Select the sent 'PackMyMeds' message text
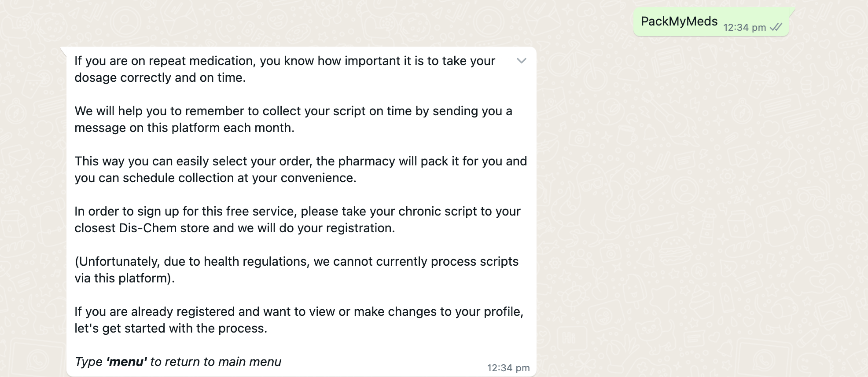 pyautogui.click(x=679, y=21)
